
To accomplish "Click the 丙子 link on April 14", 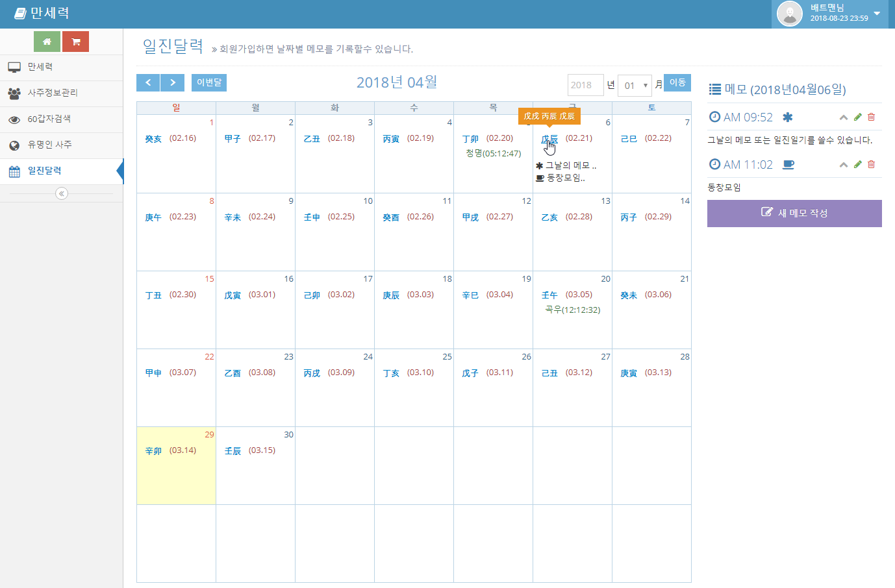I will click(629, 217).
